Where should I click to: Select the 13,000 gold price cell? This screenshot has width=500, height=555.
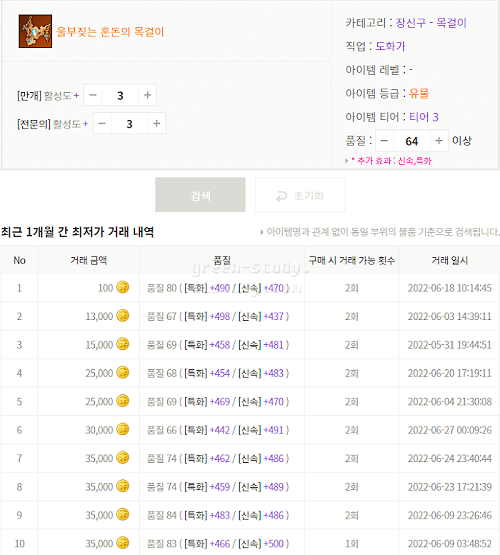pyautogui.click(x=88, y=316)
